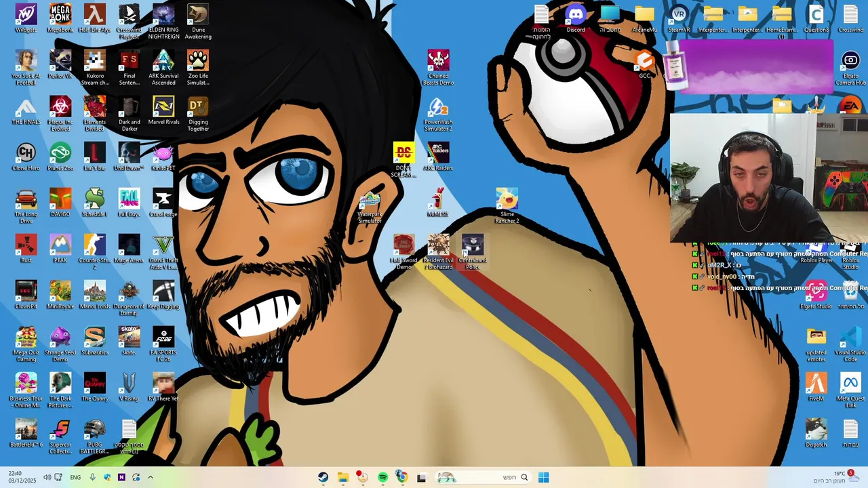Image resolution: width=868 pixels, height=488 pixels.
Task: Select the GCC shortcut icon
Action: (x=644, y=64)
